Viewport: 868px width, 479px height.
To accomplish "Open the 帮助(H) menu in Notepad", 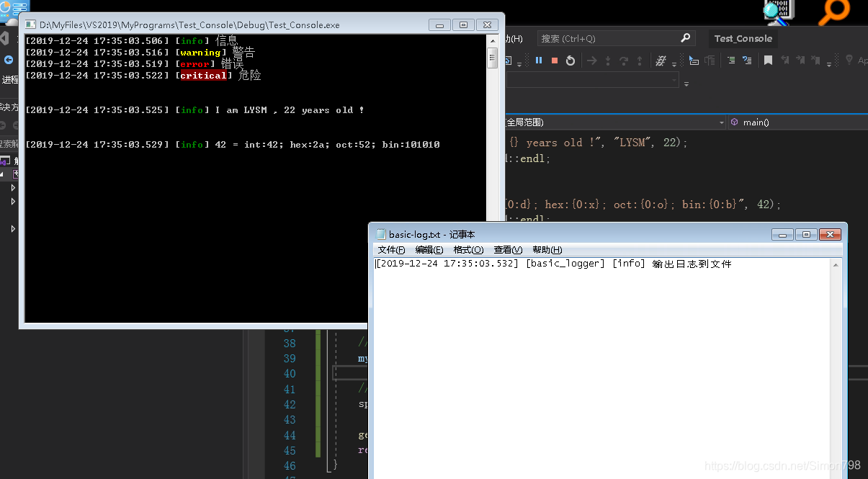I will point(547,250).
